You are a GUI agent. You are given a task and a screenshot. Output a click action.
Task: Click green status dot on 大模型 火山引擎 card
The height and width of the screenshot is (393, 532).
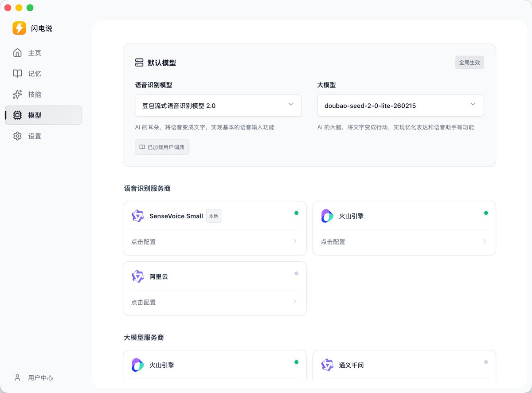tap(296, 362)
